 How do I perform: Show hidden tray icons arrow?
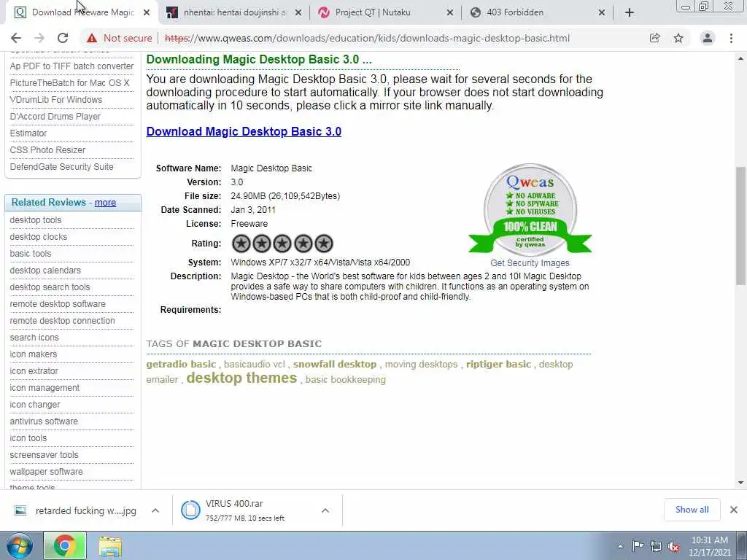(620, 547)
